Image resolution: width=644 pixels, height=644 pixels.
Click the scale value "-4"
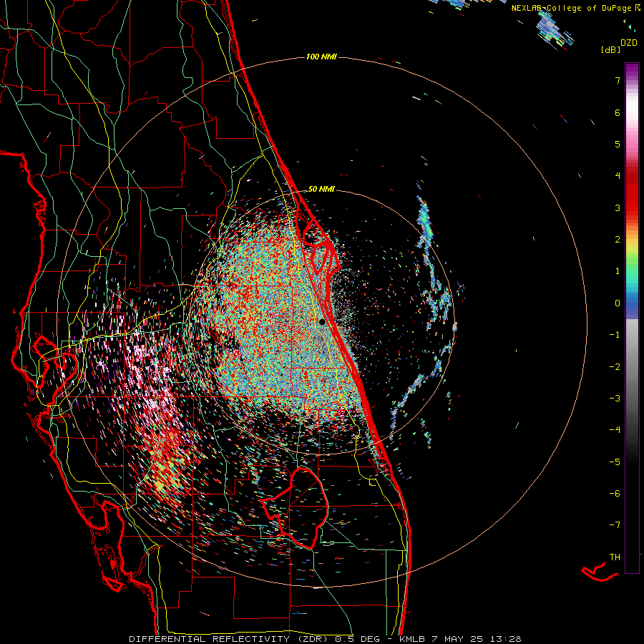point(615,429)
